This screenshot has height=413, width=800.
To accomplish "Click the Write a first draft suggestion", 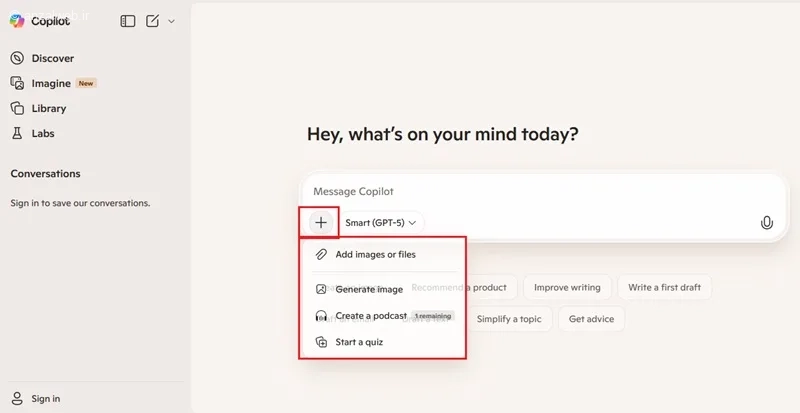I will click(664, 287).
